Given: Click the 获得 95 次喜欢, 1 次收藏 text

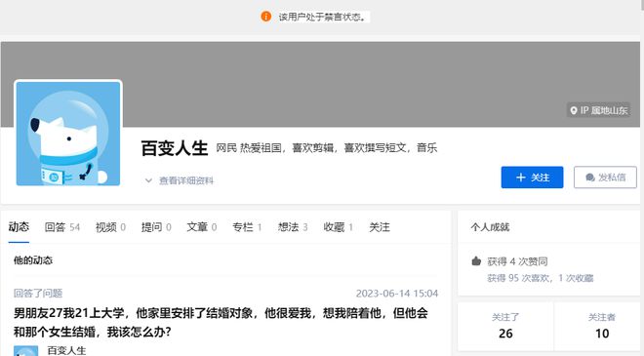Looking at the screenshot, I should coord(541,278).
